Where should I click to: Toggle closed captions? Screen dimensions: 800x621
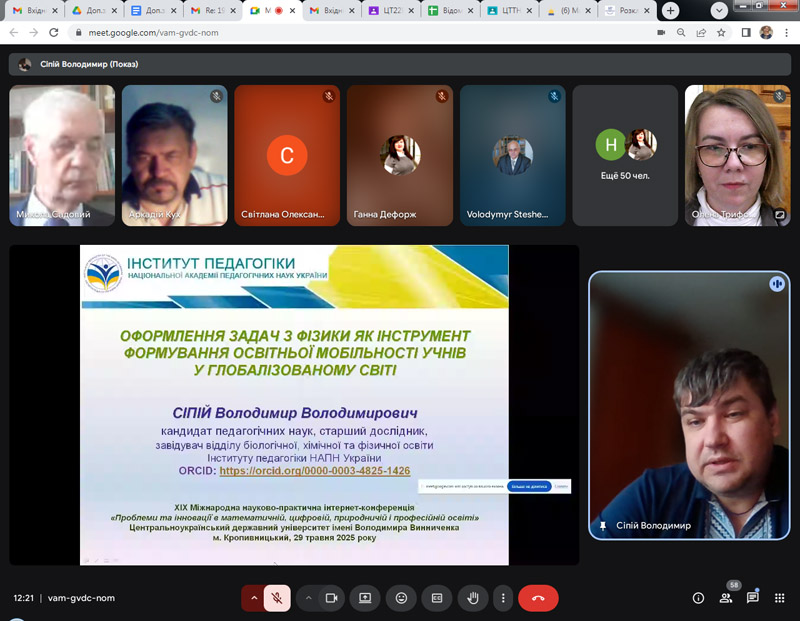(437, 598)
